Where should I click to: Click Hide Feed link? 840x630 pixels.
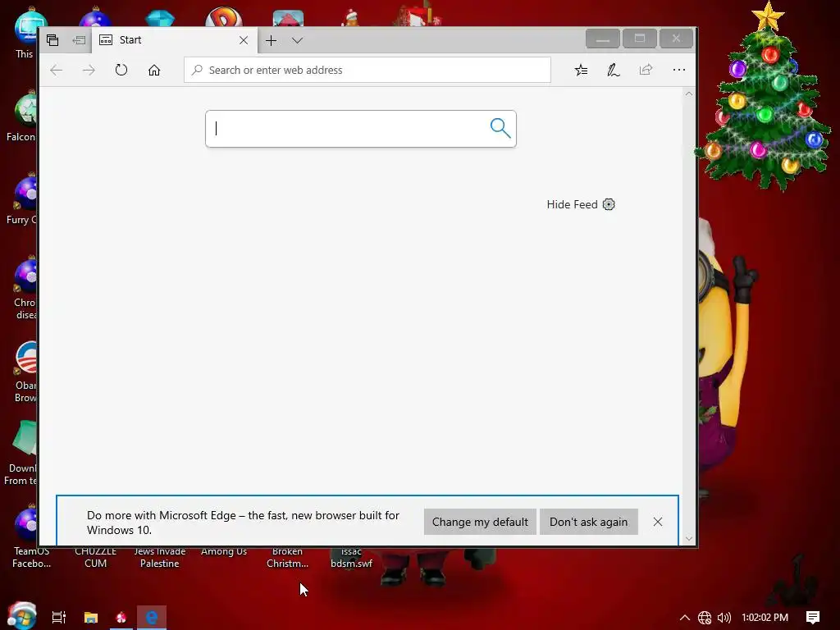coord(572,204)
